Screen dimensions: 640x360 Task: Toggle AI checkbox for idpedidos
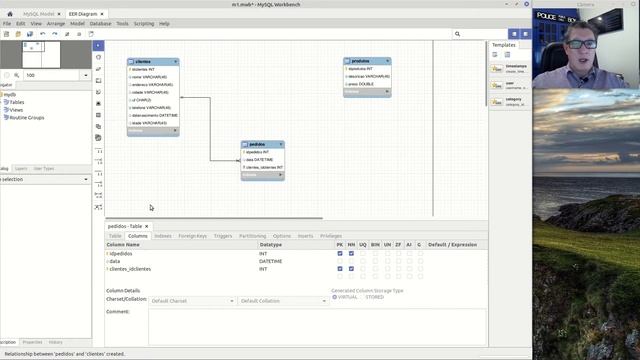coord(409,253)
